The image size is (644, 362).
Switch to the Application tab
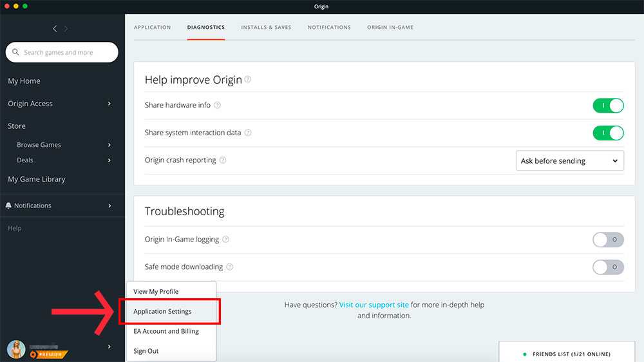[153, 27]
